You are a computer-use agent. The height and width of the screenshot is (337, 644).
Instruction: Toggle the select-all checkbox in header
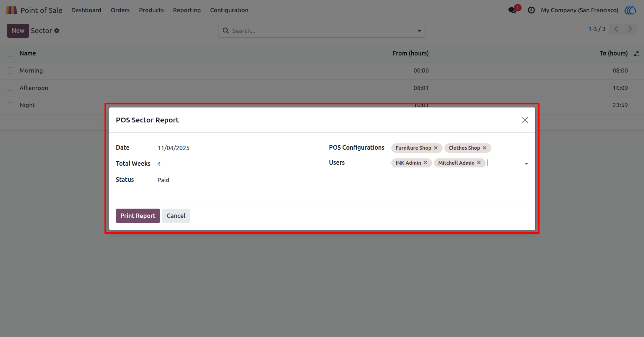pos(10,53)
